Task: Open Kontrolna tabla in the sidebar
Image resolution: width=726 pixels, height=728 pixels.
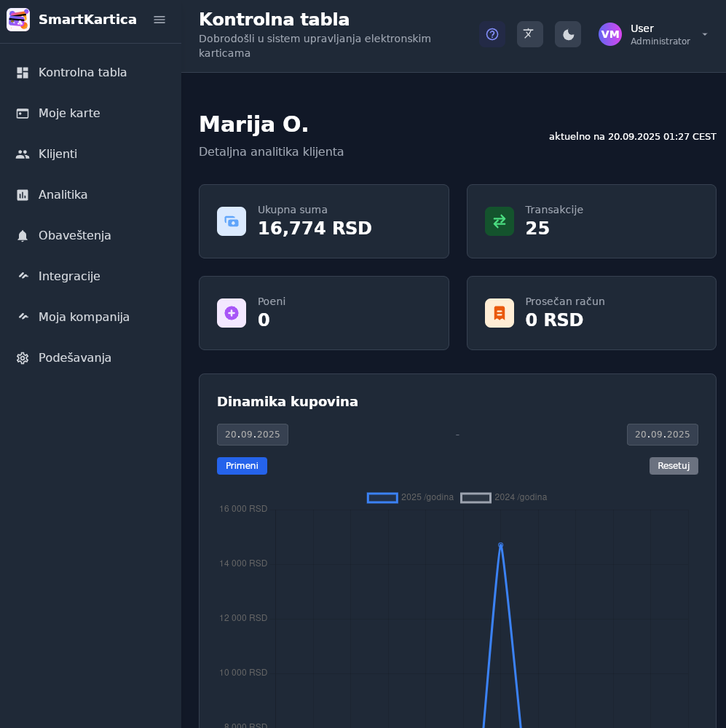Action: tap(82, 72)
